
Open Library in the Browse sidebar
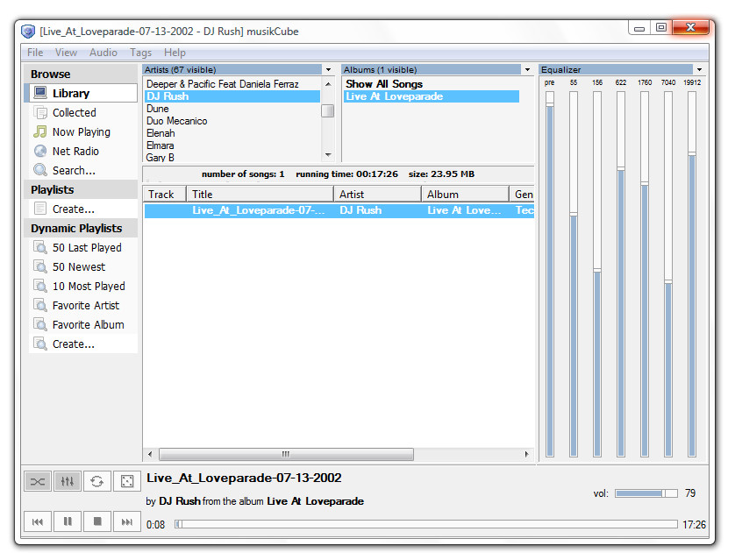click(83, 93)
